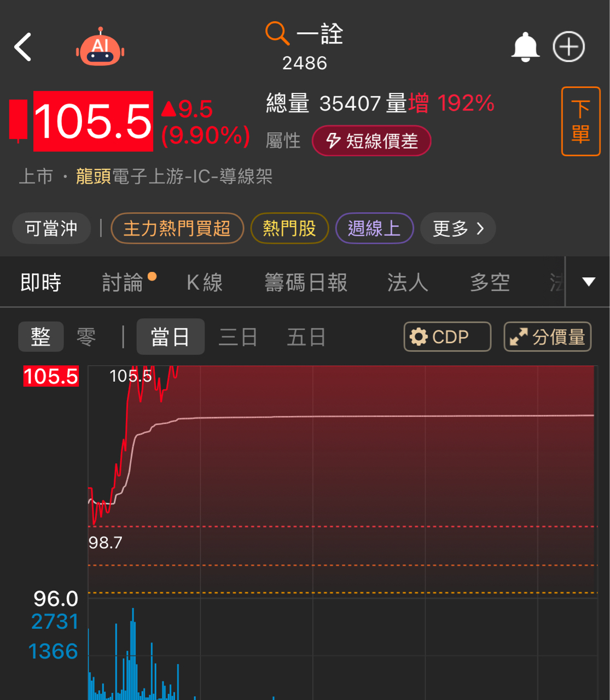Go back with the left arrow
This screenshot has height=700, width=610.
coord(22,47)
